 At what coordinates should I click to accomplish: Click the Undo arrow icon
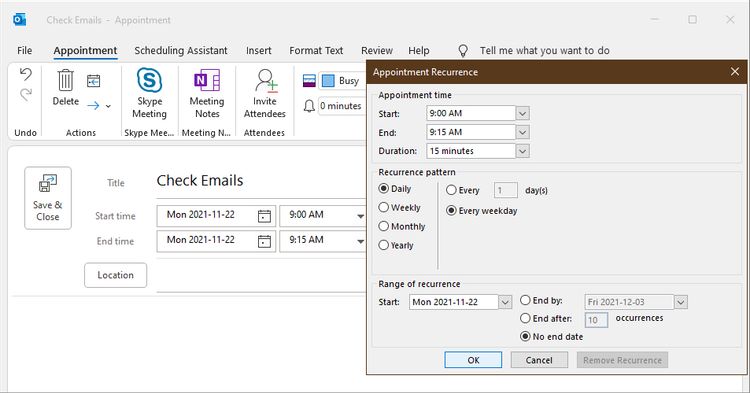click(26, 74)
